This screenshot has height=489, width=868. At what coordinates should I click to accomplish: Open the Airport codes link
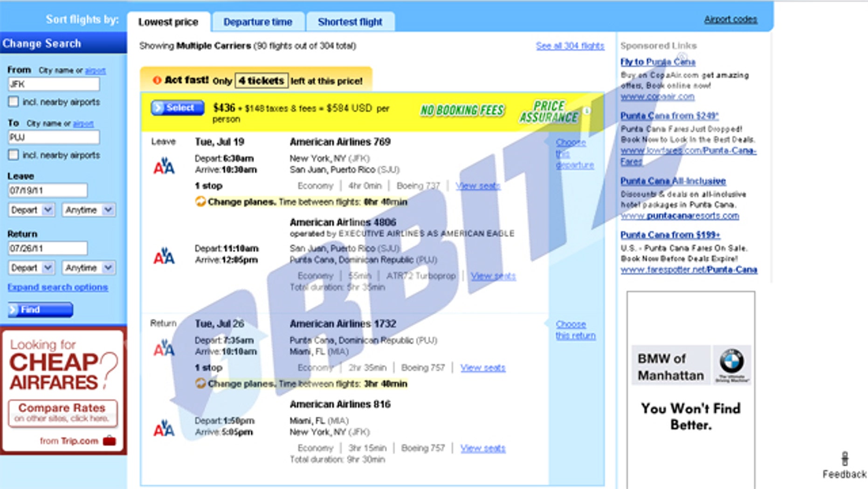(x=730, y=19)
